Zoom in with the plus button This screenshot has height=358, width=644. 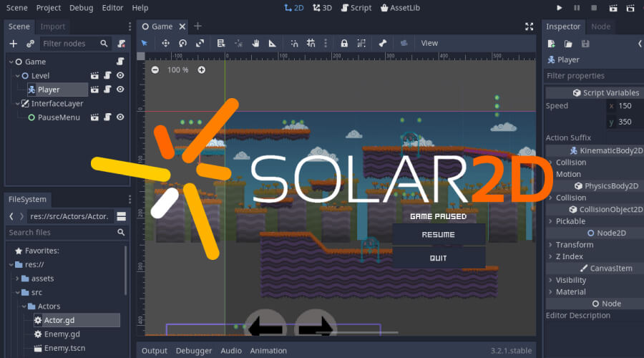tap(201, 70)
